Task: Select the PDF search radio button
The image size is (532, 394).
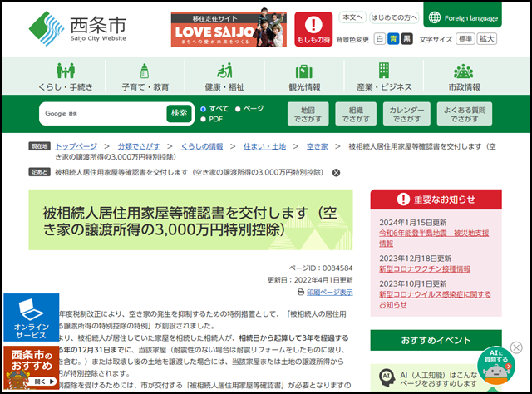Action: pos(203,119)
